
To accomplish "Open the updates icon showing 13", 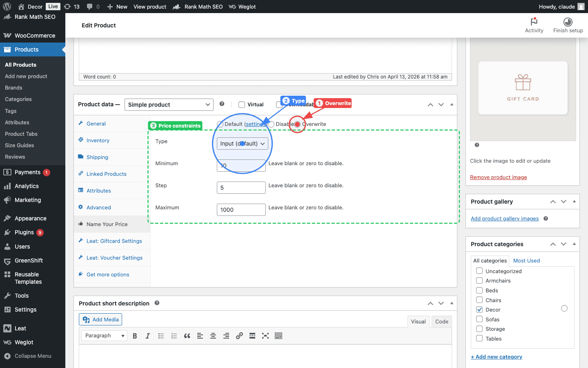I will click(71, 7).
